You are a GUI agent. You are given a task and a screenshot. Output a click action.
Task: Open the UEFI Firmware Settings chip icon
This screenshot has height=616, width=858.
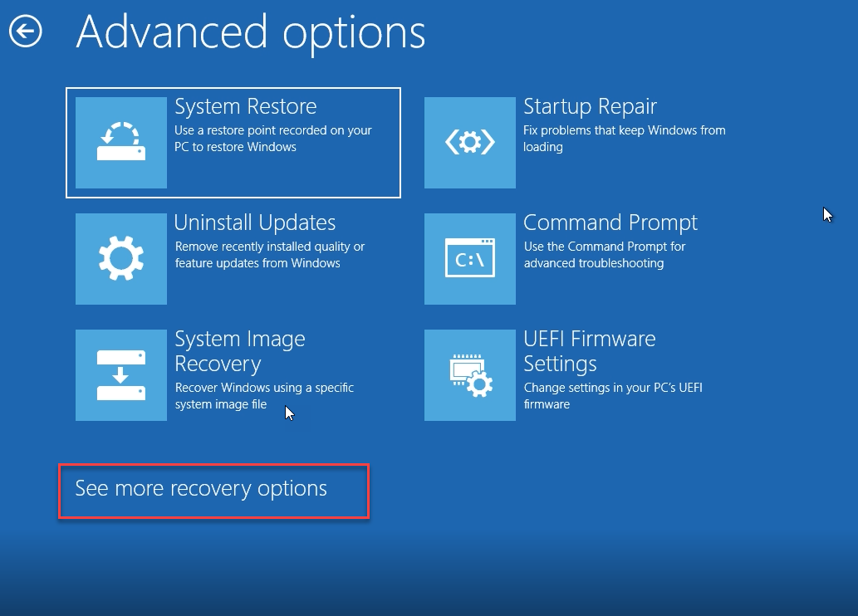click(469, 374)
